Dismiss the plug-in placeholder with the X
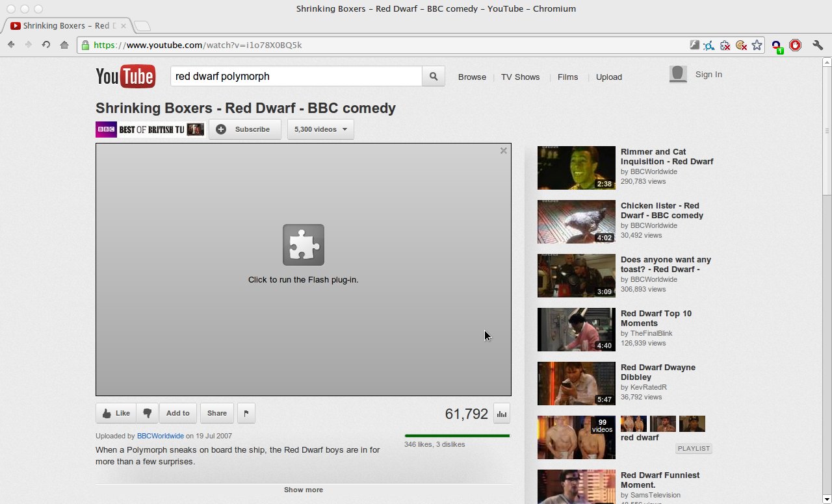 [503, 151]
